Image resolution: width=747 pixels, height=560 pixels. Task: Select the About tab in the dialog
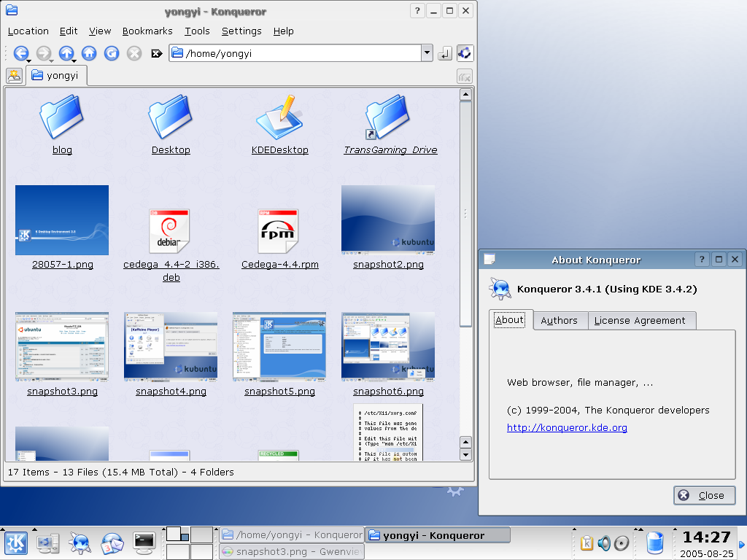[510, 319]
